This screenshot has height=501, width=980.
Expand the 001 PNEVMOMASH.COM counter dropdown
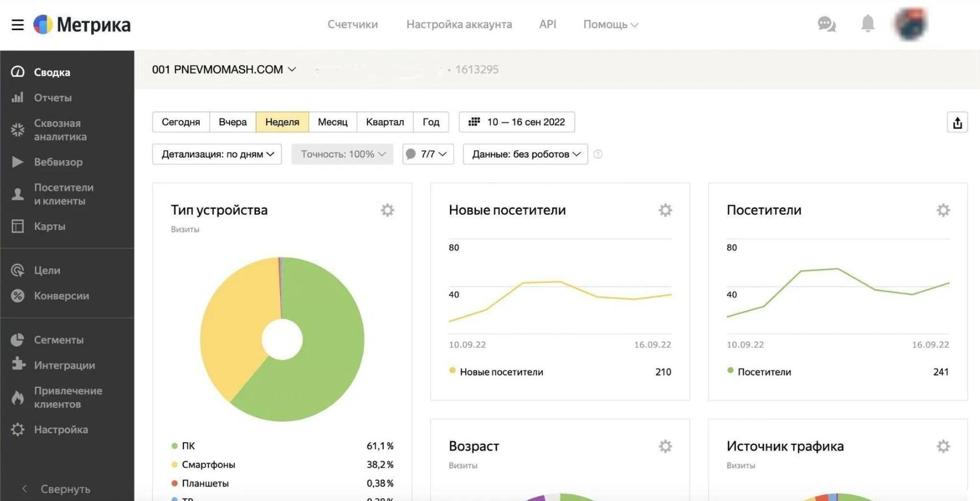click(224, 69)
